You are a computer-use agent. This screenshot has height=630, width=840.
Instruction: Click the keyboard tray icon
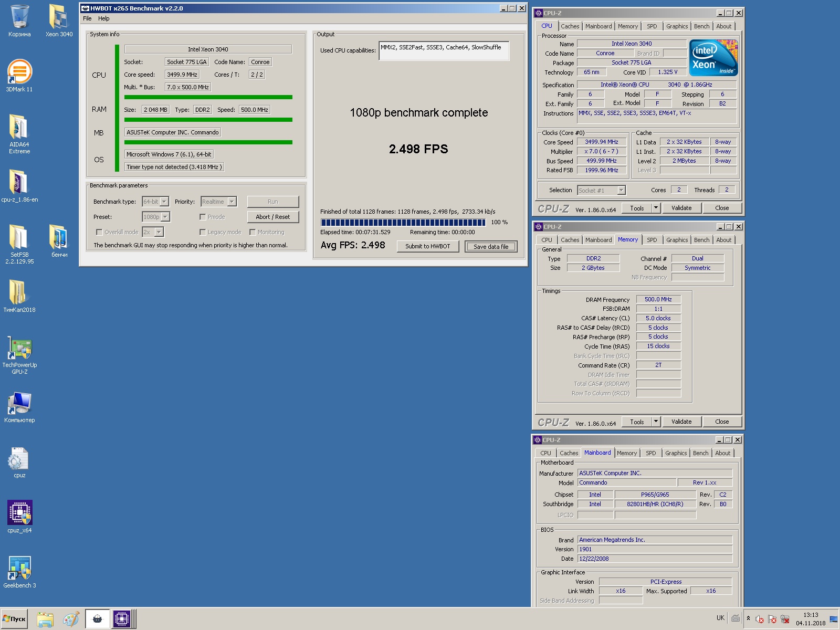[736, 618]
